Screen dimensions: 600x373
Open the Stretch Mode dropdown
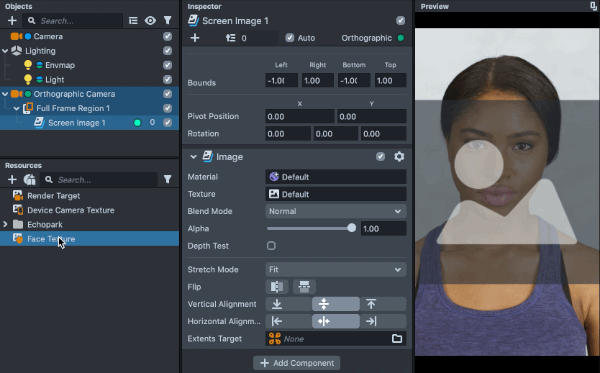pyautogui.click(x=336, y=270)
